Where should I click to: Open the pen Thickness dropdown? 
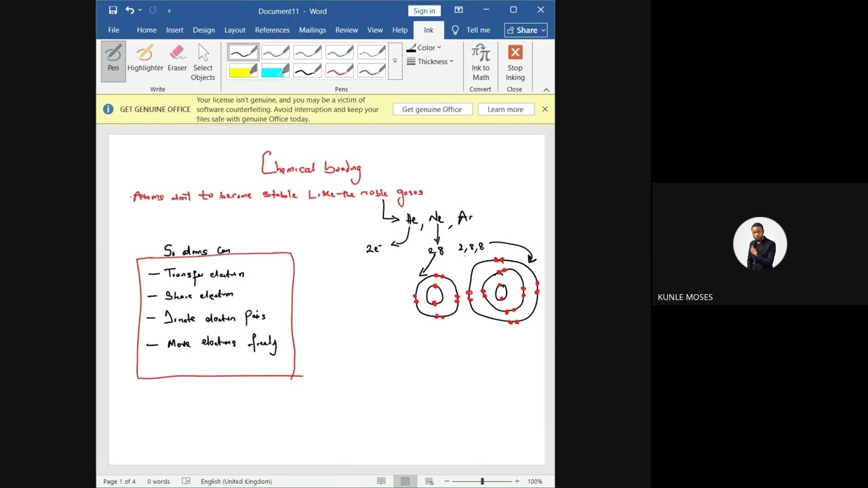click(430, 62)
